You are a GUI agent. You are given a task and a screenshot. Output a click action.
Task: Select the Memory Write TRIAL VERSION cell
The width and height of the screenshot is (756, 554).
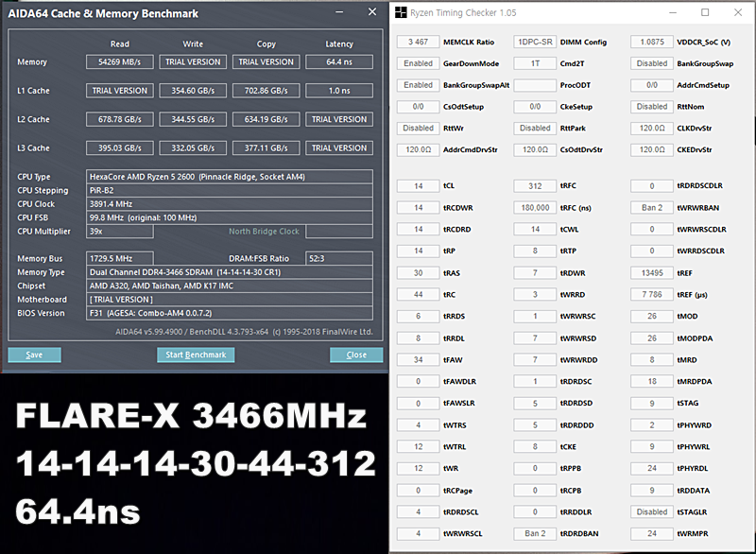coord(193,62)
